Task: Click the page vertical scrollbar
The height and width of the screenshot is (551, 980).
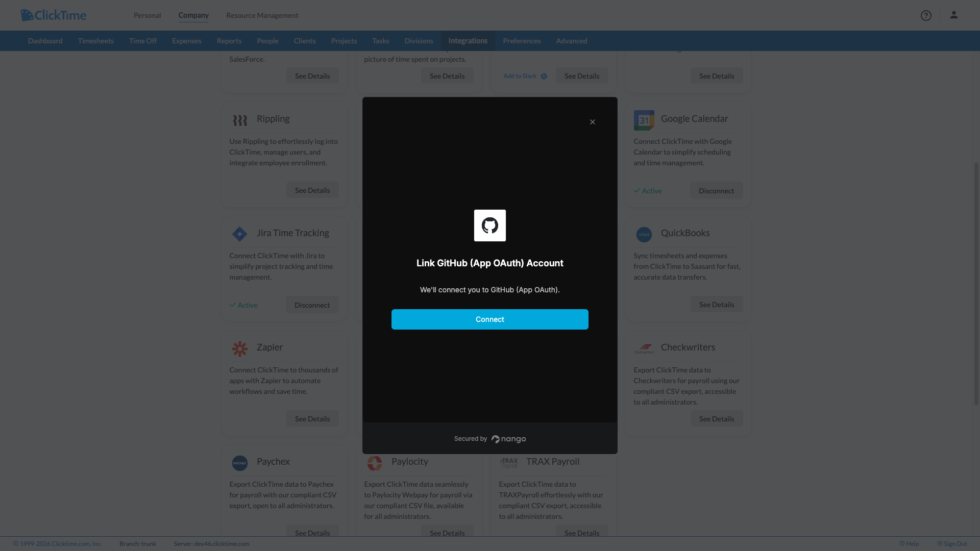Action: point(976,284)
